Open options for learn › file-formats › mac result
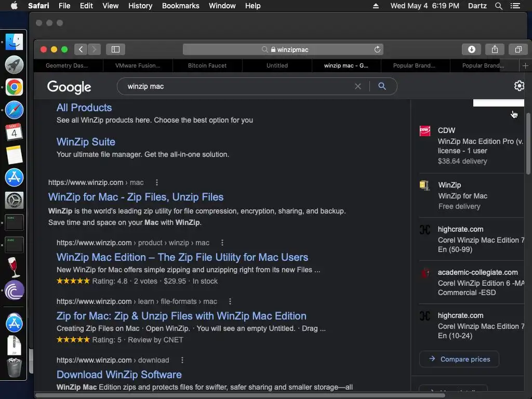The width and height of the screenshot is (532, 399). pos(230,302)
